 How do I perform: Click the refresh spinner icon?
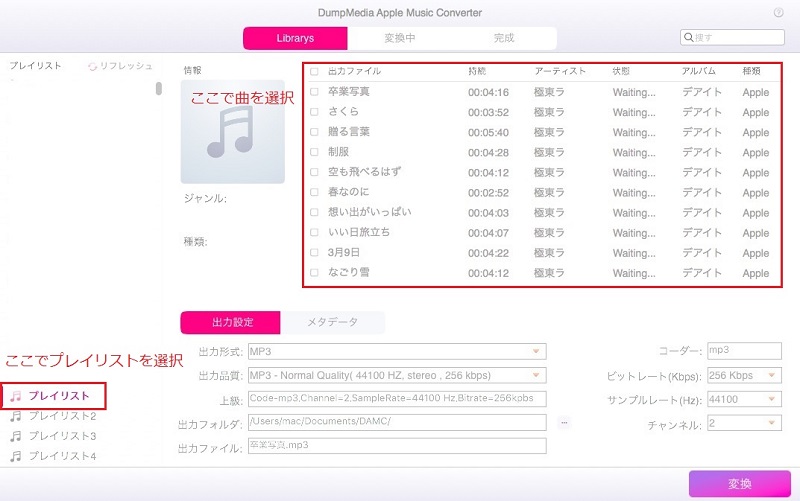[92, 66]
